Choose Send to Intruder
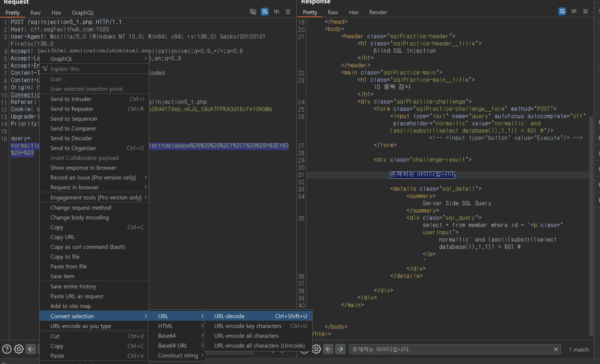The height and width of the screenshot is (364, 600). click(x=94, y=99)
